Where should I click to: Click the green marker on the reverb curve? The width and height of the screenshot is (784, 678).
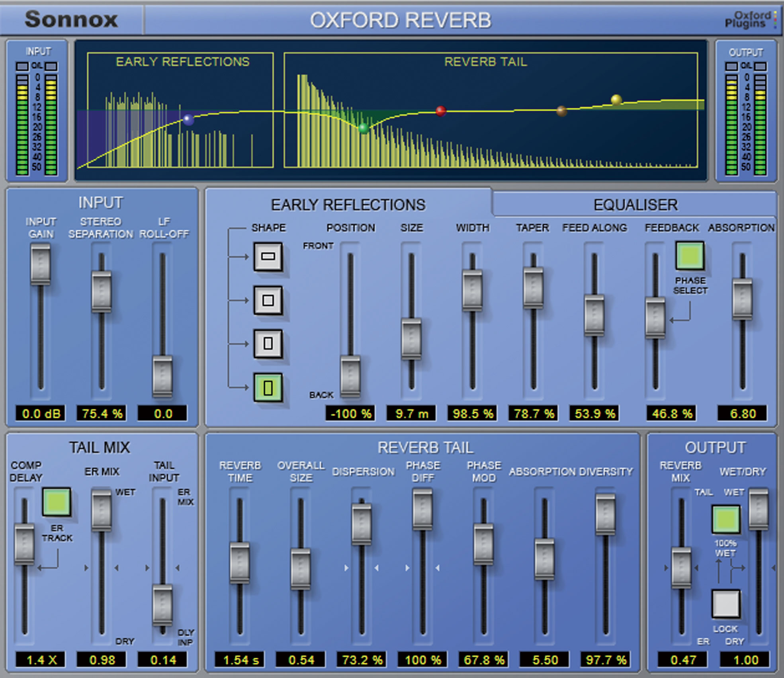364,128
